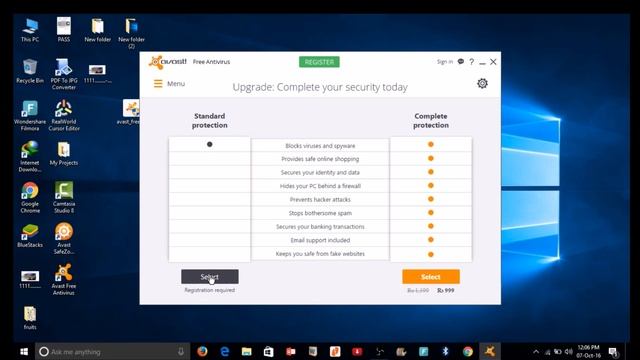Screen dimensions: 640x360
Task: Click the Avast logo in the title bar
Action: [167, 62]
